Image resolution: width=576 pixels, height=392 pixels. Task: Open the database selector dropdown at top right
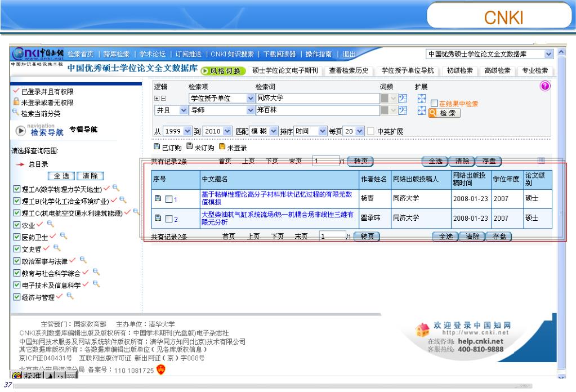pyautogui.click(x=548, y=54)
